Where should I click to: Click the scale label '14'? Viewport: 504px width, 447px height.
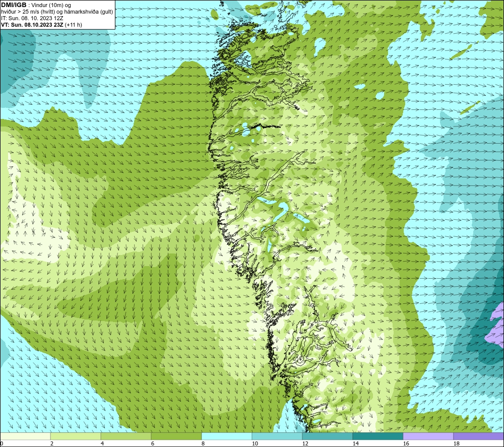[355, 444]
